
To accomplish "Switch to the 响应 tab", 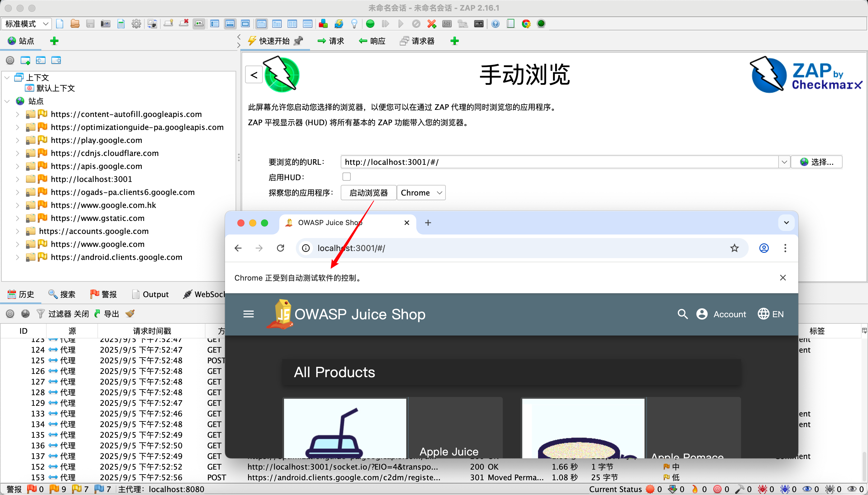I will (372, 41).
